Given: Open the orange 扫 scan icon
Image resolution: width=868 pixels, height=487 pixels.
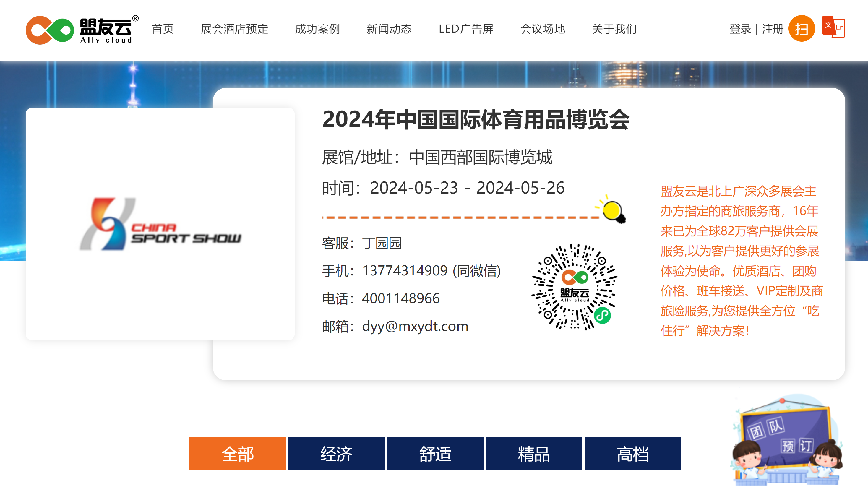Looking at the screenshot, I should click(802, 28).
